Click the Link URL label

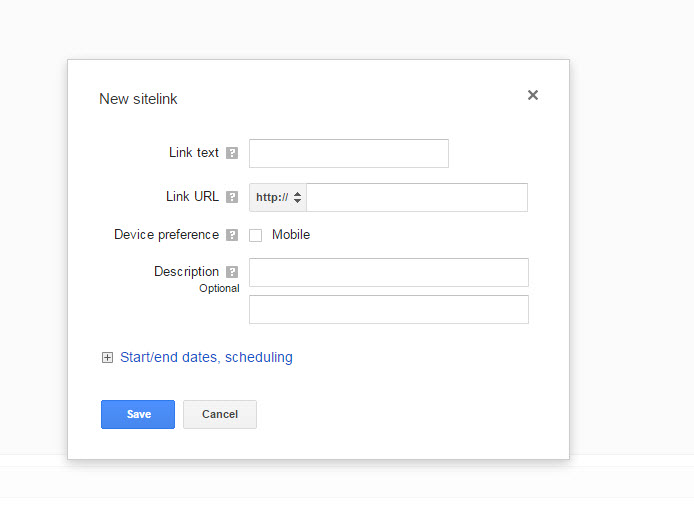193,196
